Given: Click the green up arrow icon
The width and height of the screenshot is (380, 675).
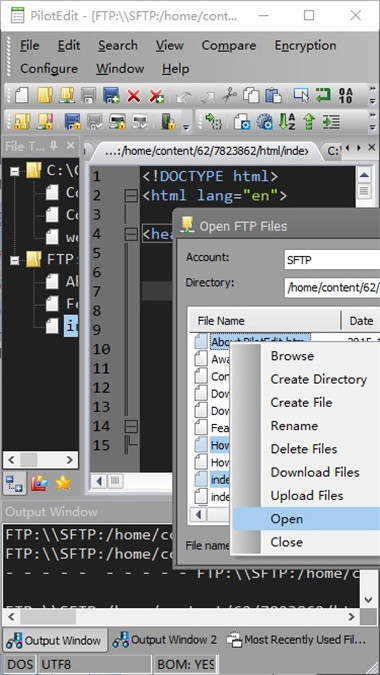Looking at the screenshot, I should tap(309, 122).
